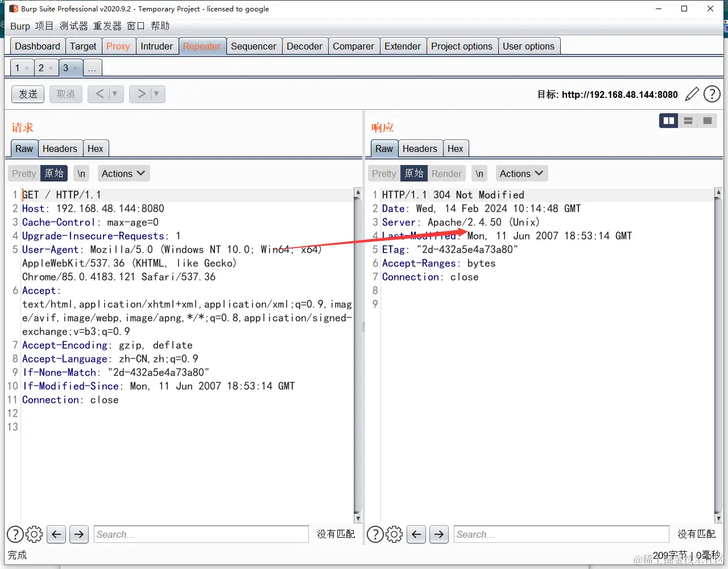
Task: Open the 重发器 menu
Action: pos(107,26)
